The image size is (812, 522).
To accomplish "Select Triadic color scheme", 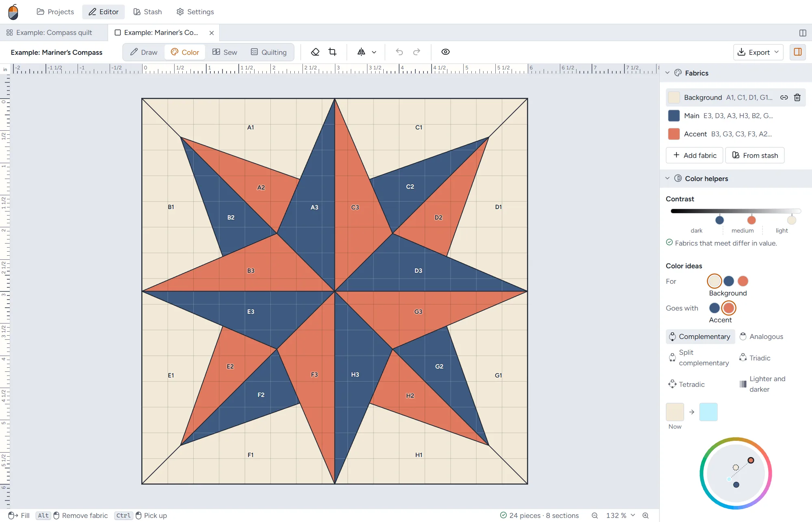I will coord(755,358).
